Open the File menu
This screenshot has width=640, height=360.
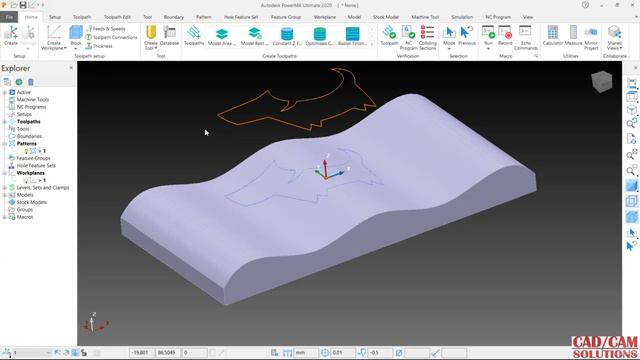(x=9, y=17)
